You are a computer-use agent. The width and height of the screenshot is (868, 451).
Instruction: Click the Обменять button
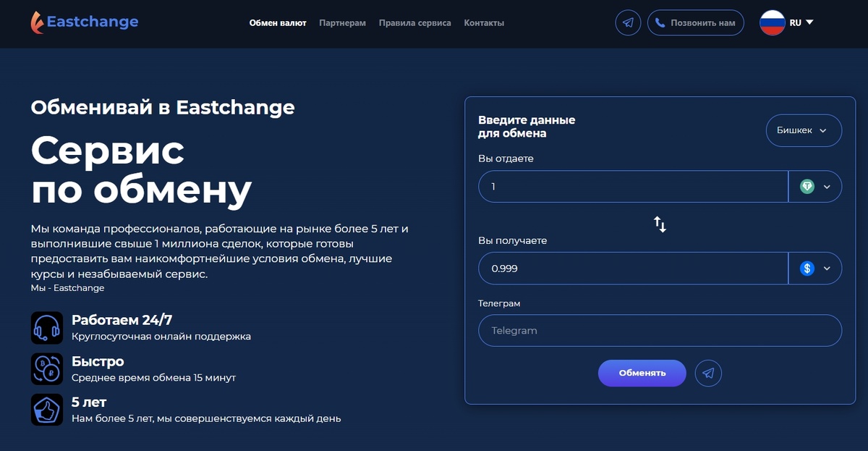642,373
